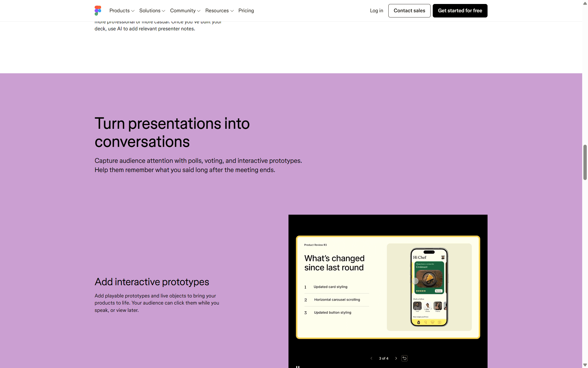
Task: Go to the Pricing page
Action: coord(246,11)
